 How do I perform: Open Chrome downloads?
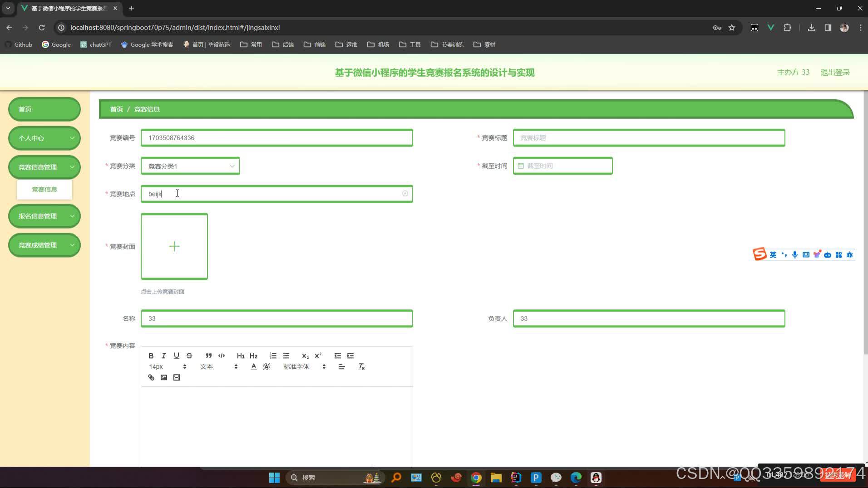(x=812, y=28)
